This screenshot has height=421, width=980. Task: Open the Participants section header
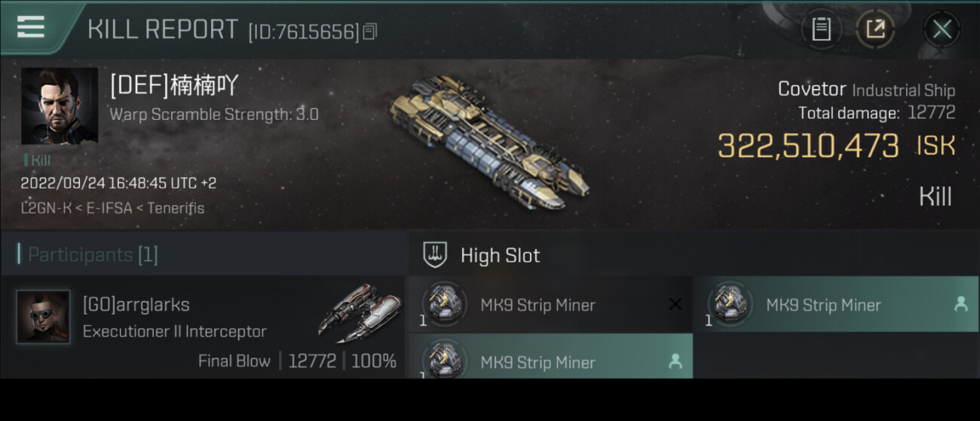(x=204, y=255)
